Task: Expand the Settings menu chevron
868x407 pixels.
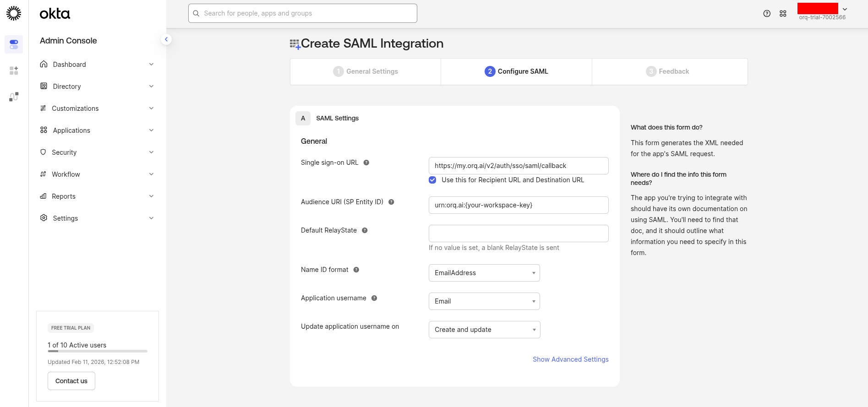Action: tap(151, 218)
